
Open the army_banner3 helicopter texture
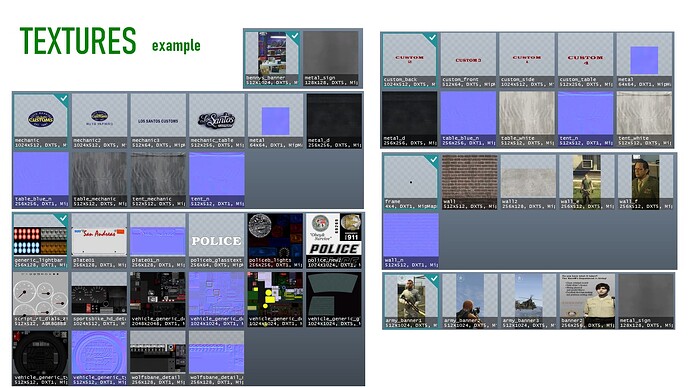pyautogui.click(x=529, y=301)
